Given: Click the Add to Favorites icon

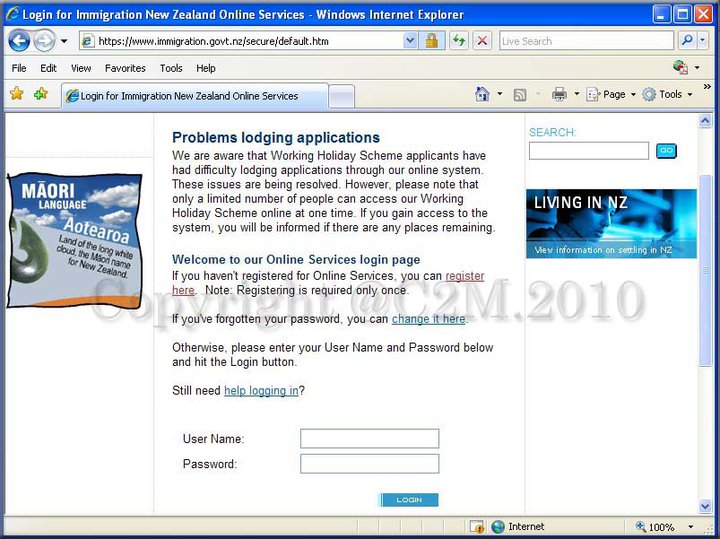Looking at the screenshot, I should (40, 94).
